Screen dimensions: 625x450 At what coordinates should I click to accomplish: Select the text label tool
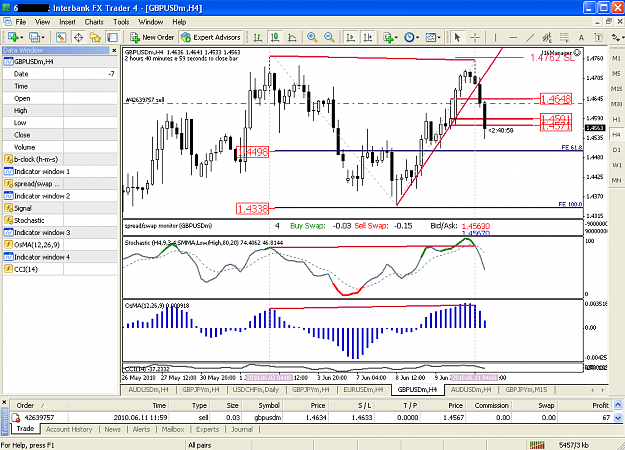[x=598, y=37]
